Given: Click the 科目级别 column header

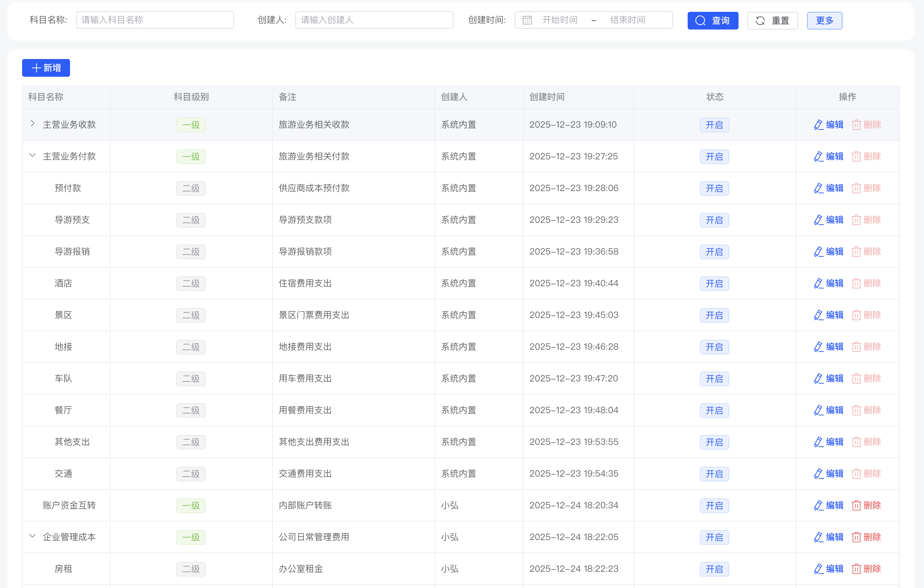Looking at the screenshot, I should coord(191,97).
